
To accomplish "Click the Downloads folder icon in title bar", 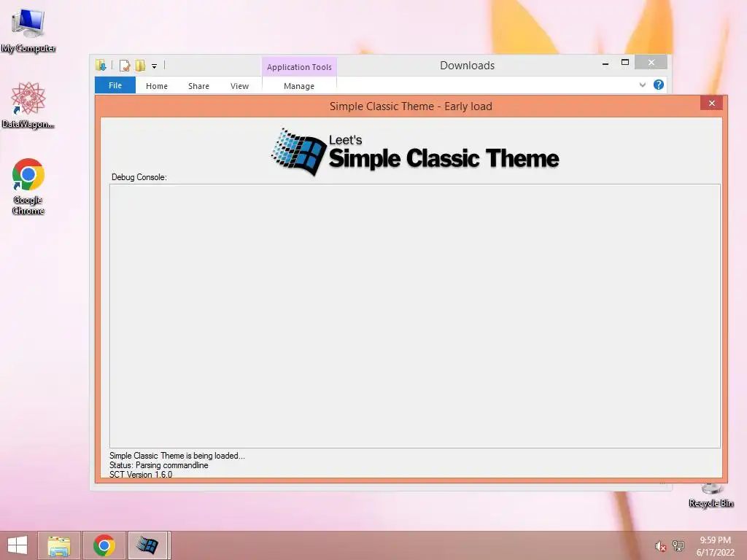I will tap(101, 66).
